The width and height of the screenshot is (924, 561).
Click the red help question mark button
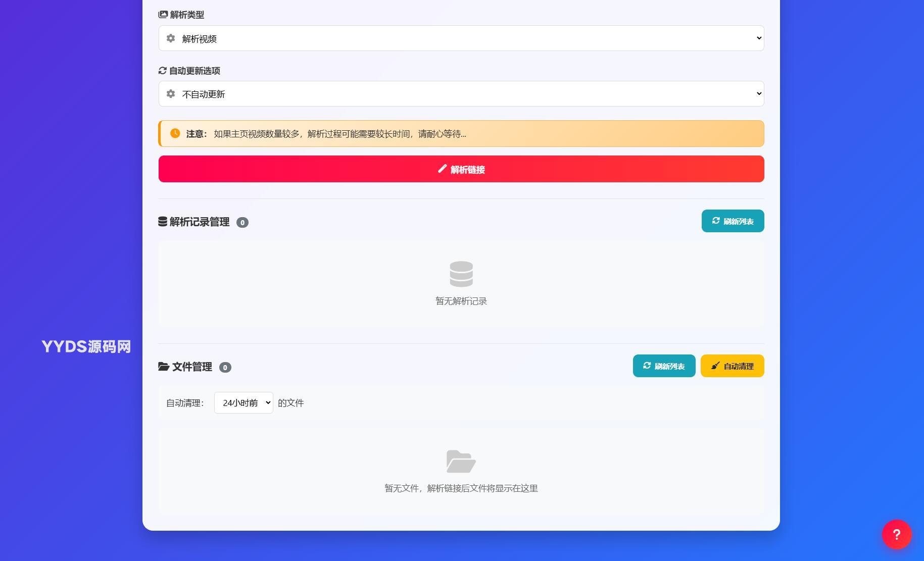[x=896, y=534]
